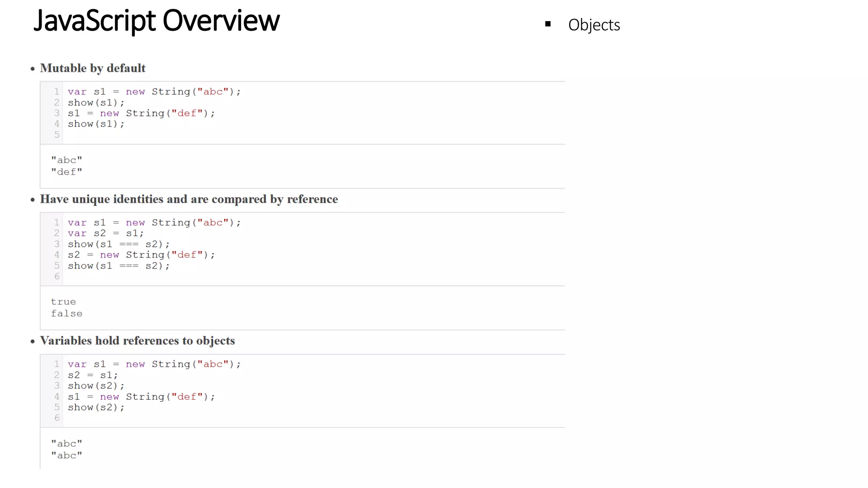Click first 'show(s1 === s2);' line
The height and width of the screenshot is (488, 868).
click(119, 244)
